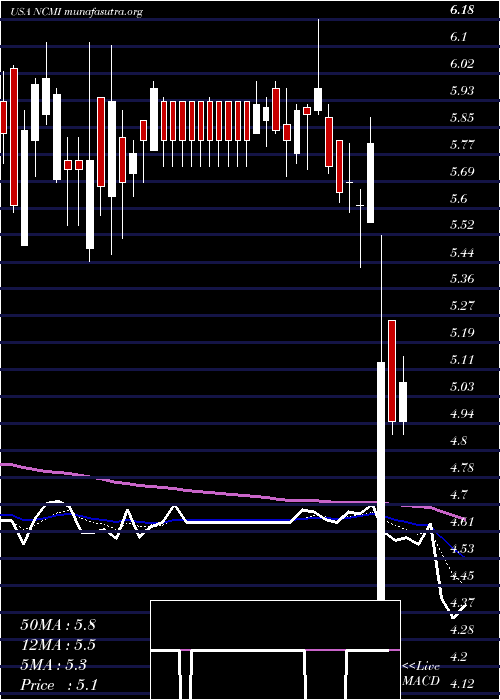Image resolution: width=500 pixels, height=700 pixels.
Task: Select the 5.44 price axis label
Action: (462, 252)
